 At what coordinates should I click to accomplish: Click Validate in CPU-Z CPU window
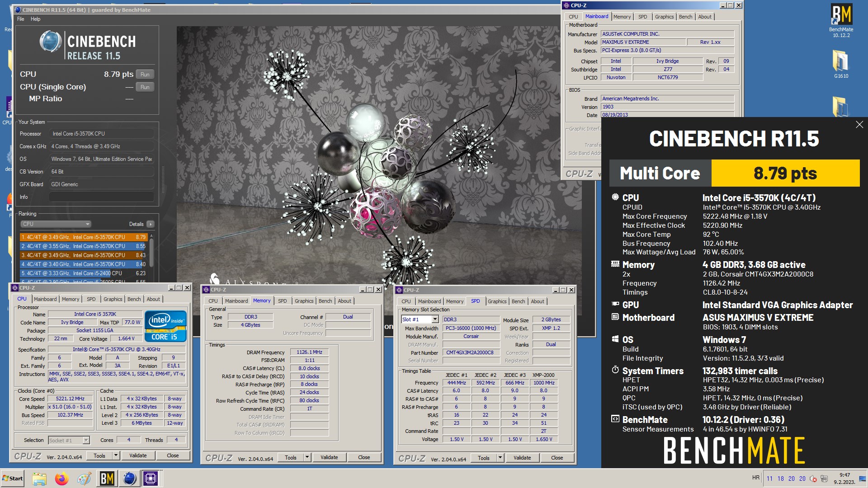point(138,455)
